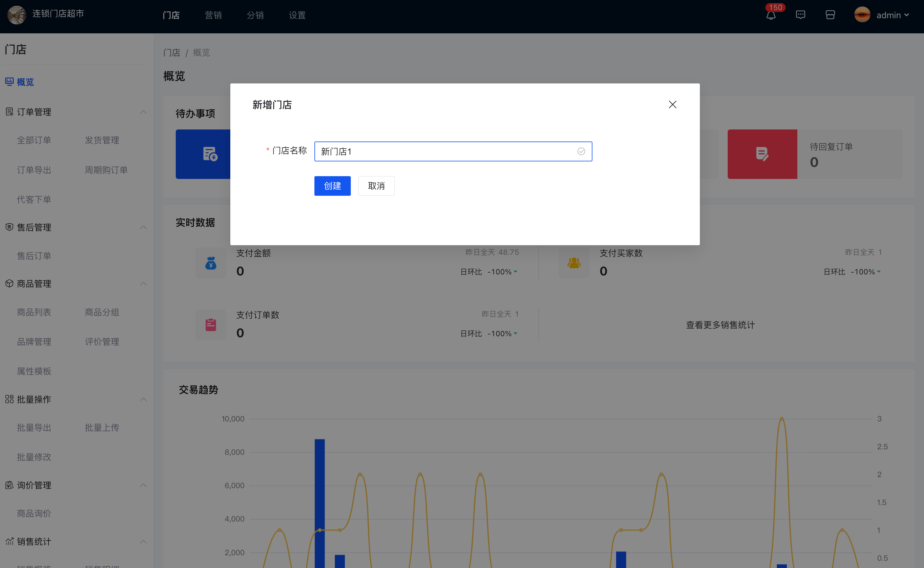The height and width of the screenshot is (568, 924).
Task: Switch to the 设置 top tab
Action: coord(297,15)
